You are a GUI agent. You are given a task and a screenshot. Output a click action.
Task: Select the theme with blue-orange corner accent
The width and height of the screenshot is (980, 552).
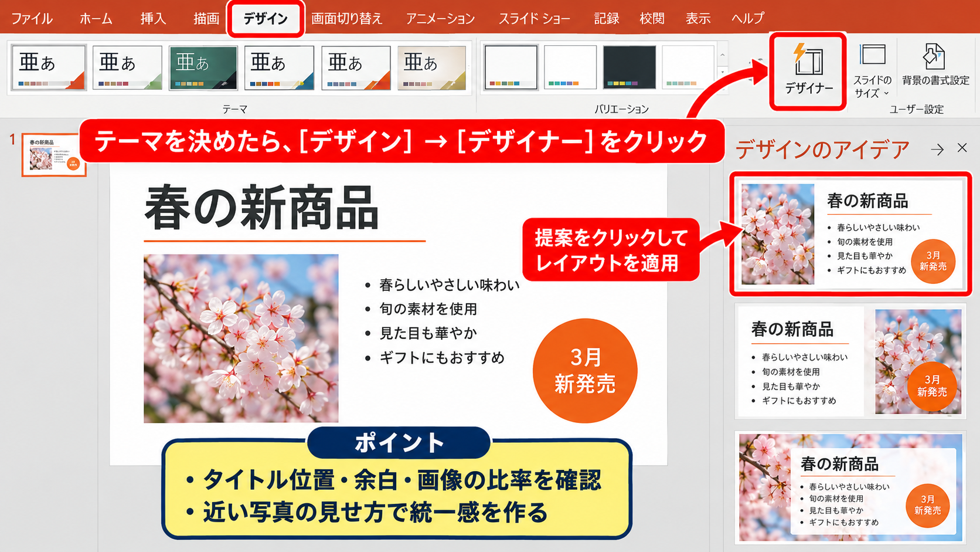[x=279, y=68]
